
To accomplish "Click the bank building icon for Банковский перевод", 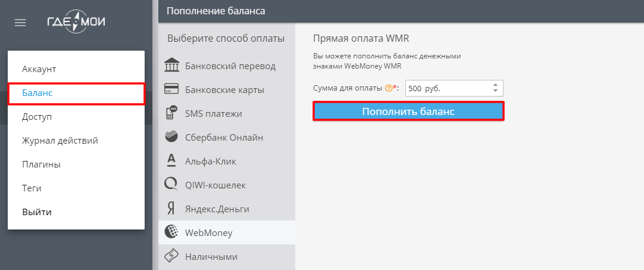I will coord(171,66).
